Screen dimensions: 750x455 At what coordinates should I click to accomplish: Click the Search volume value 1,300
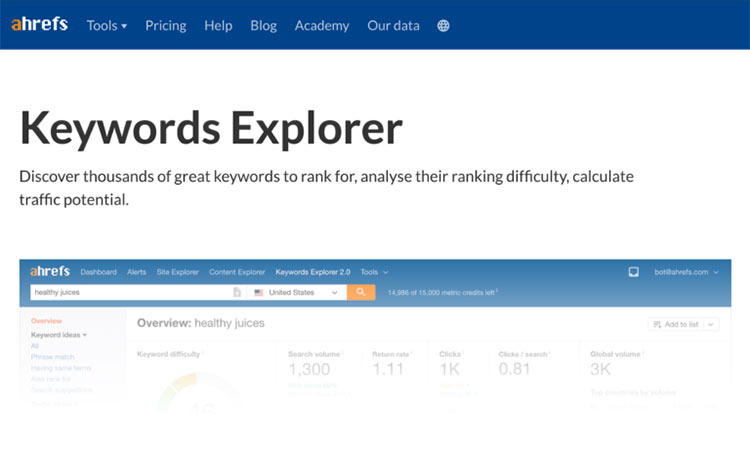point(309,369)
